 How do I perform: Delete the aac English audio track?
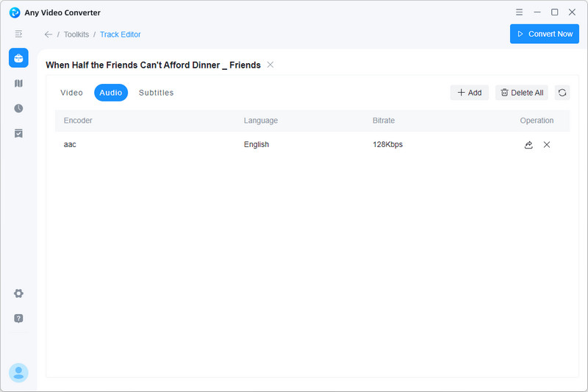(547, 145)
